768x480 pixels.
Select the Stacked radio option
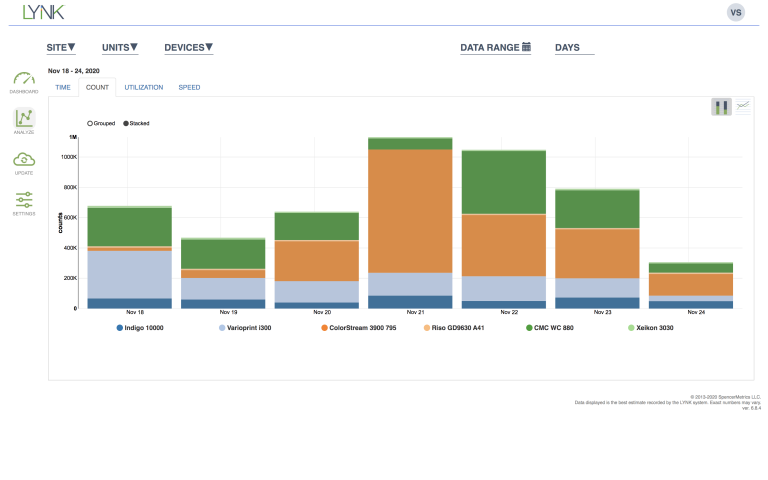click(x=126, y=123)
